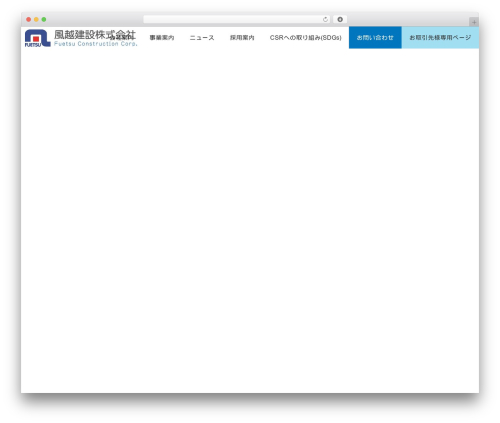Click the blue お問い合わせ button
This screenshot has width=500, height=423.
tap(375, 38)
